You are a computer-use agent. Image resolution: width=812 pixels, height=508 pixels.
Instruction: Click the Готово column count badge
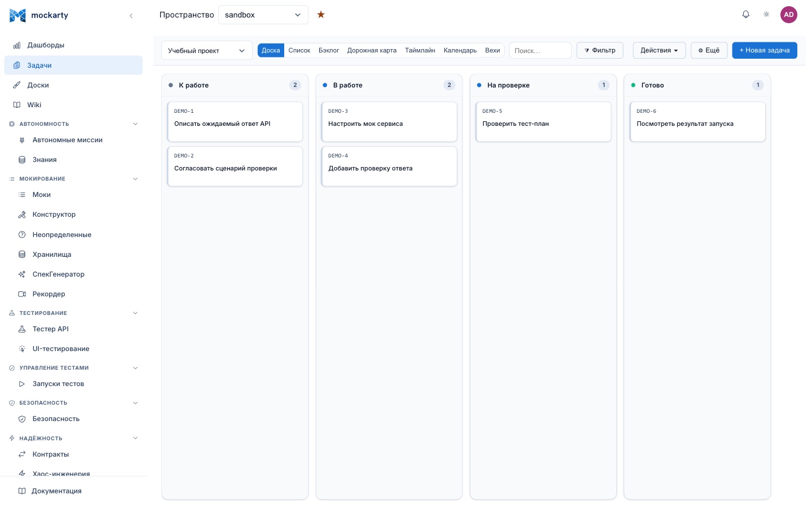tap(758, 85)
